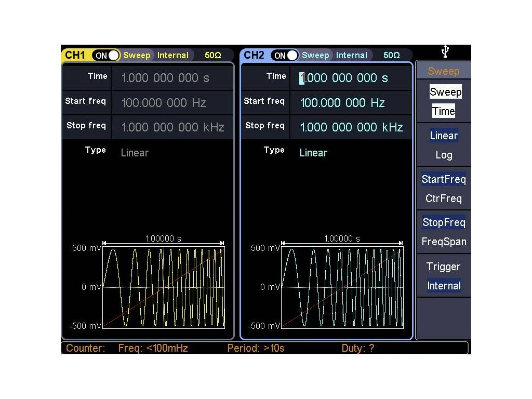Switch to the FreqSpan option
532x399 pixels.
(444, 242)
